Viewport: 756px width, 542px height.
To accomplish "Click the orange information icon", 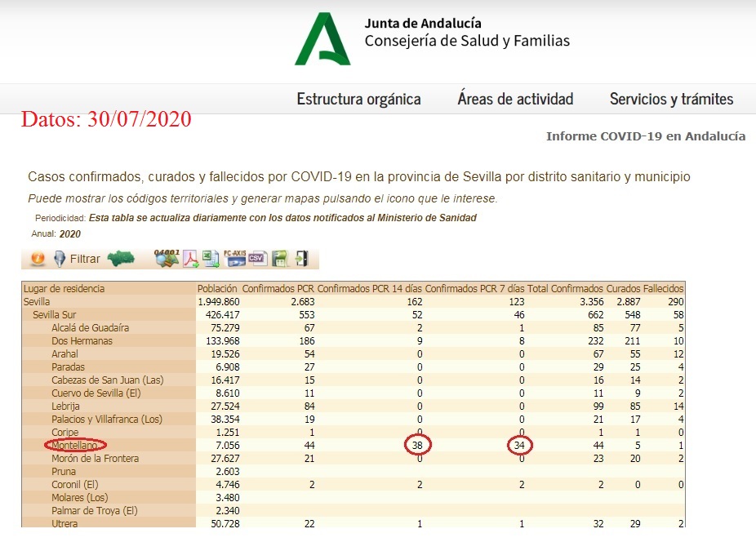I will click(37, 259).
